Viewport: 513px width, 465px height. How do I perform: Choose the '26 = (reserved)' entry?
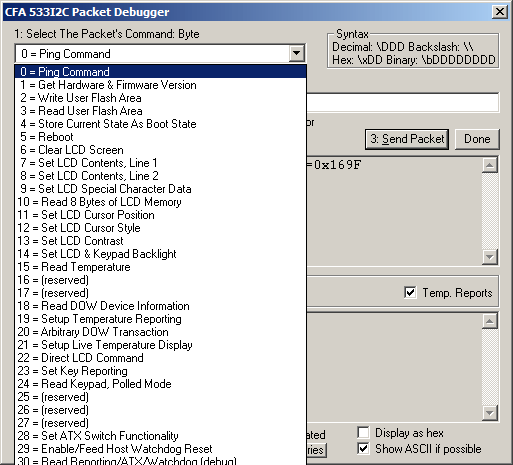(160, 410)
